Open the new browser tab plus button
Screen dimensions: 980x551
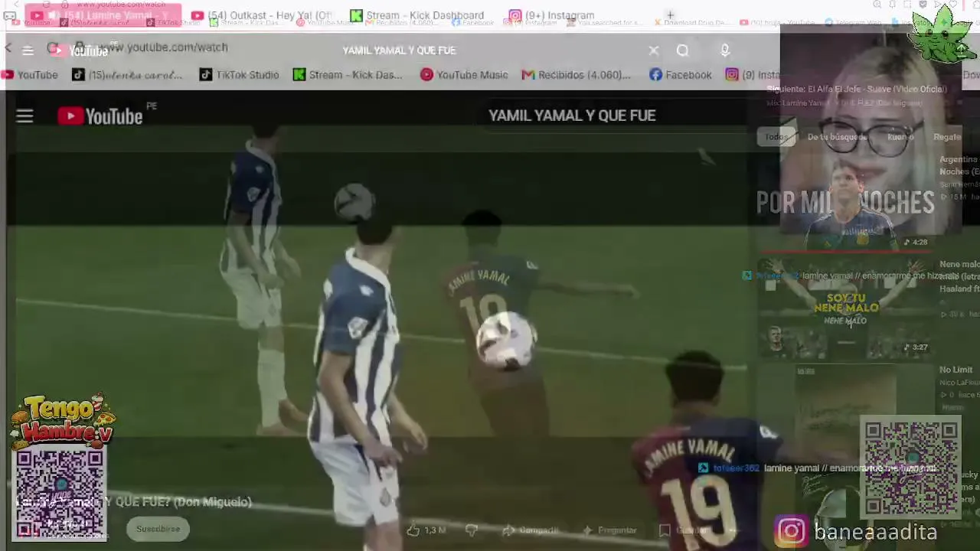[x=670, y=15]
